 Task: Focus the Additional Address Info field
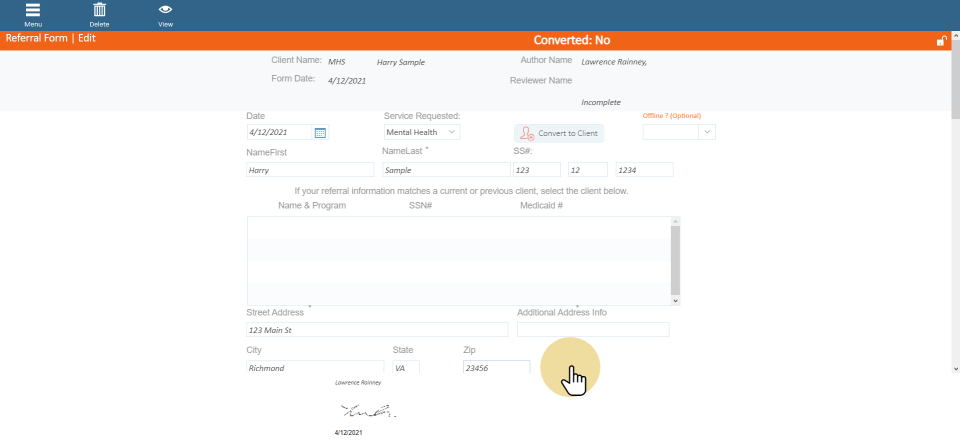coord(593,330)
